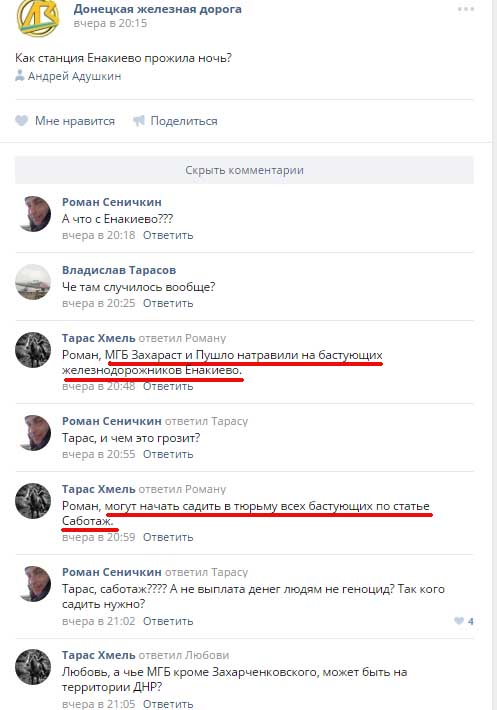The width and height of the screenshot is (497, 710).
Task: Click the Донецкая железная дорога group logo
Action: point(38,18)
